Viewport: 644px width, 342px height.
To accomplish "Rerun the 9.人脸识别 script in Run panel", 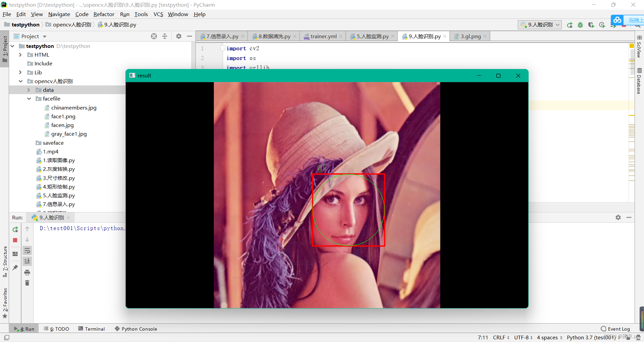I will pyautogui.click(x=15, y=229).
